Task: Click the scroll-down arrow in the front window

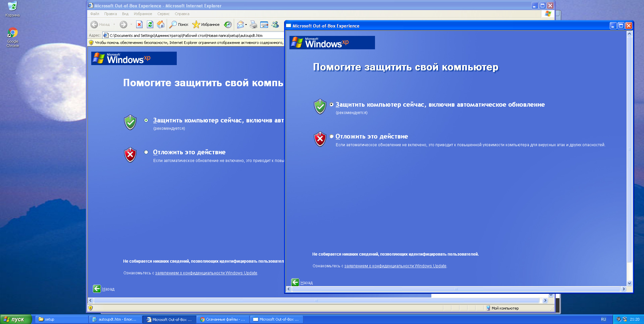Action: tap(629, 283)
